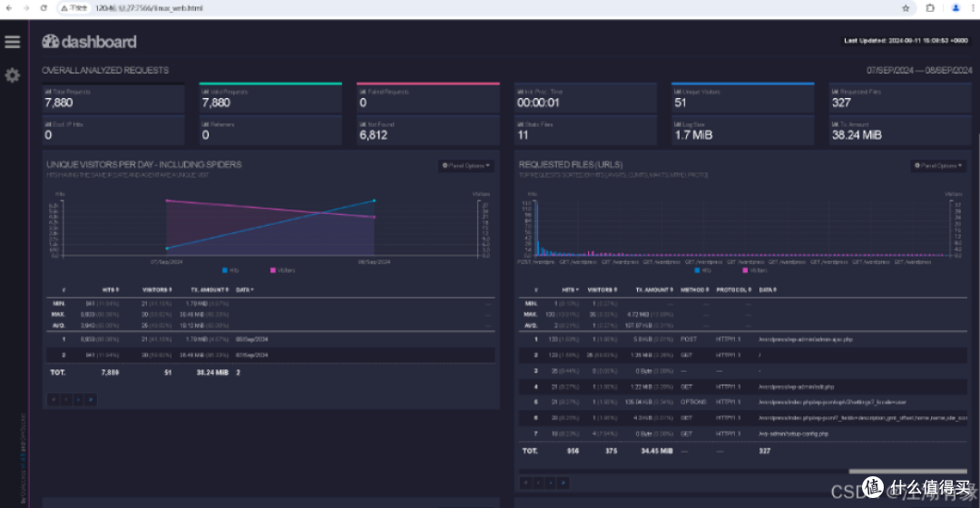Image resolution: width=980 pixels, height=508 pixels.
Task: Click the wp-admin/admin-ajax.php request row
Action: click(743, 339)
